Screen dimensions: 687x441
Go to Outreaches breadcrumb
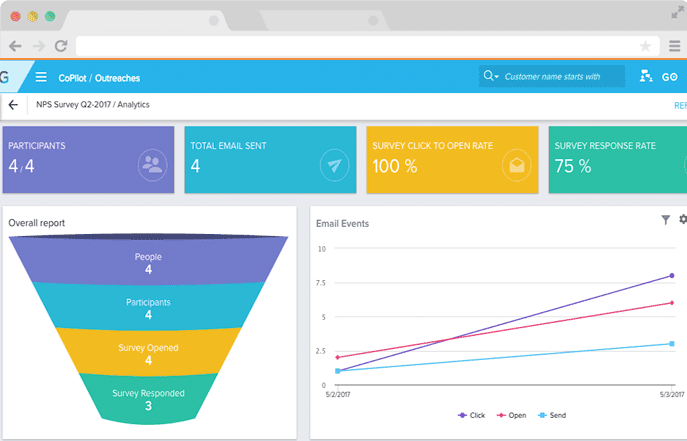(x=118, y=77)
